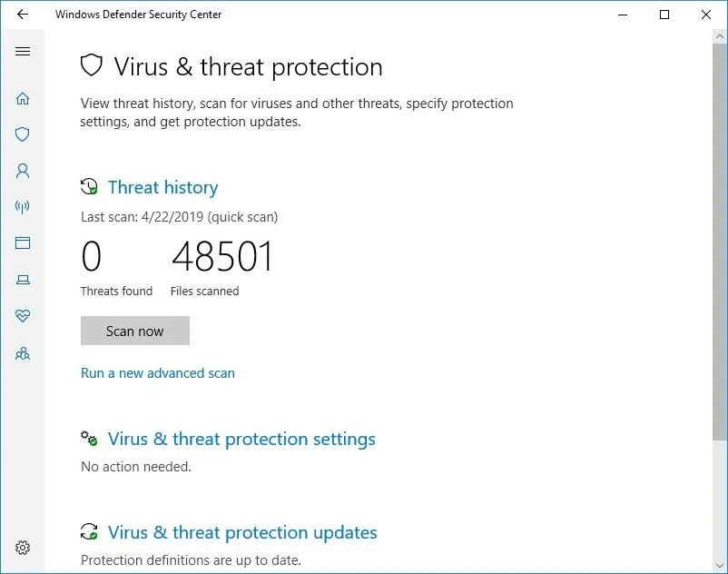
Task: Click the Scan now button
Action: (135, 331)
